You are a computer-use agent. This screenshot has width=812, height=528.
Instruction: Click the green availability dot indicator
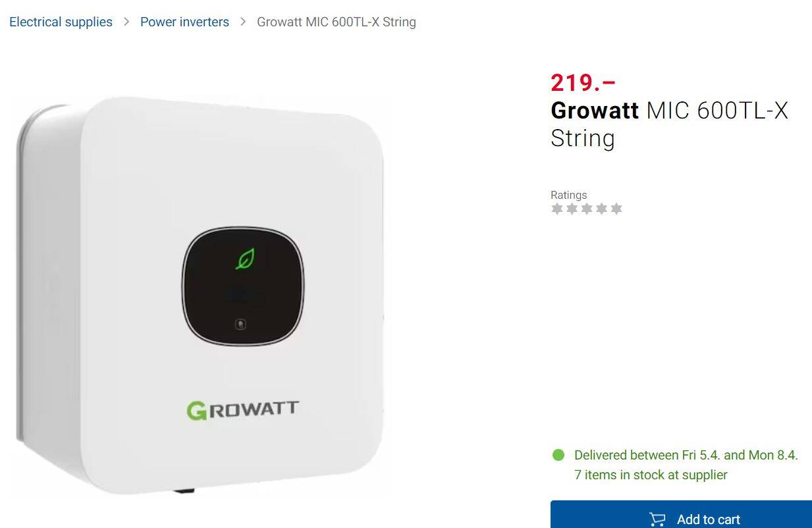point(558,455)
